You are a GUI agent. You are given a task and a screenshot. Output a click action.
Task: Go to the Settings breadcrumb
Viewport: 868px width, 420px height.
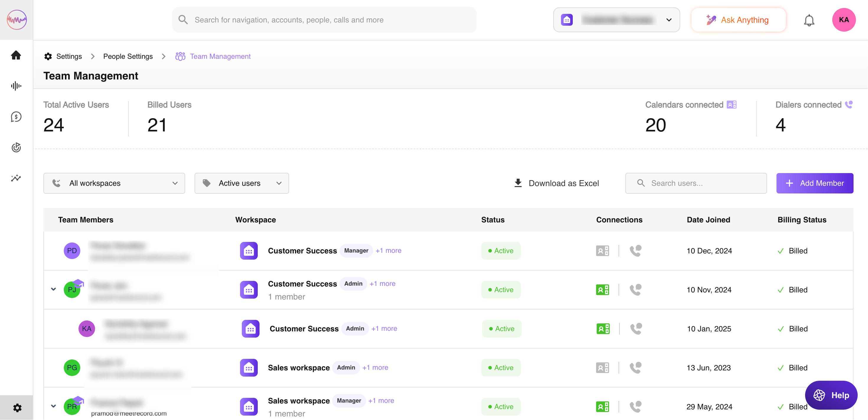click(x=69, y=56)
